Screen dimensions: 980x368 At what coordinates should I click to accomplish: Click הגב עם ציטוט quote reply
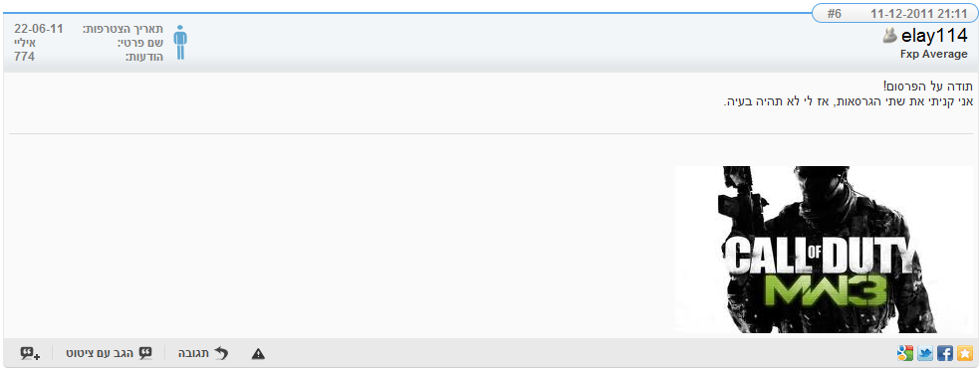pyautogui.click(x=110, y=354)
